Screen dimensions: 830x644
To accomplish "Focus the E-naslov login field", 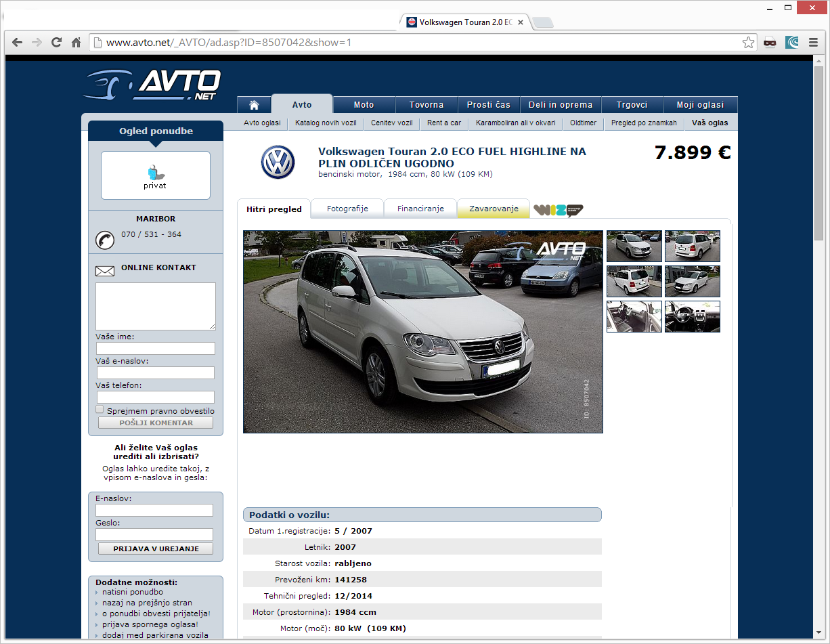I will [x=154, y=510].
